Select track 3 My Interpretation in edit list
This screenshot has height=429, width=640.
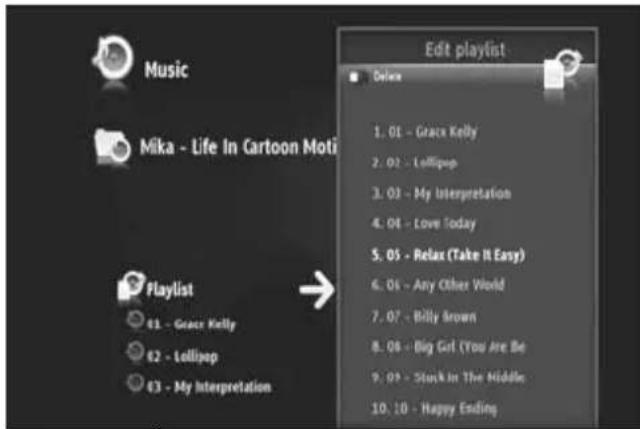441,193
